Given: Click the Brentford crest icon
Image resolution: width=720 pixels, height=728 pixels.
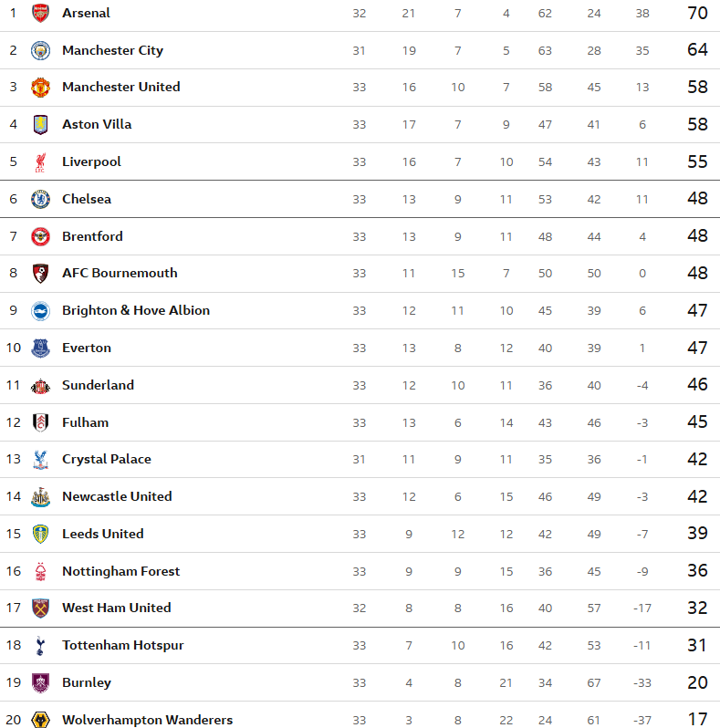Looking at the screenshot, I should [x=40, y=236].
